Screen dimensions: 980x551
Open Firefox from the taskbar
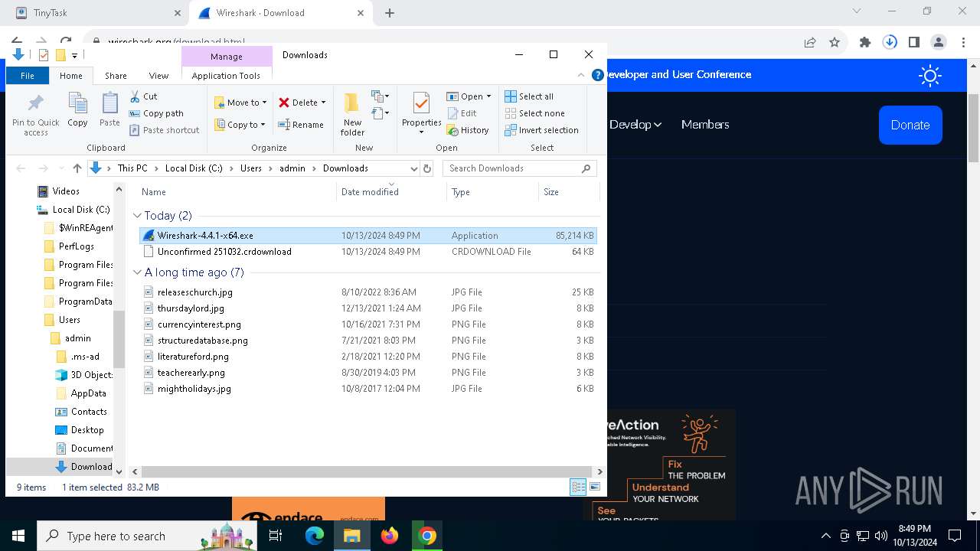coord(390,536)
